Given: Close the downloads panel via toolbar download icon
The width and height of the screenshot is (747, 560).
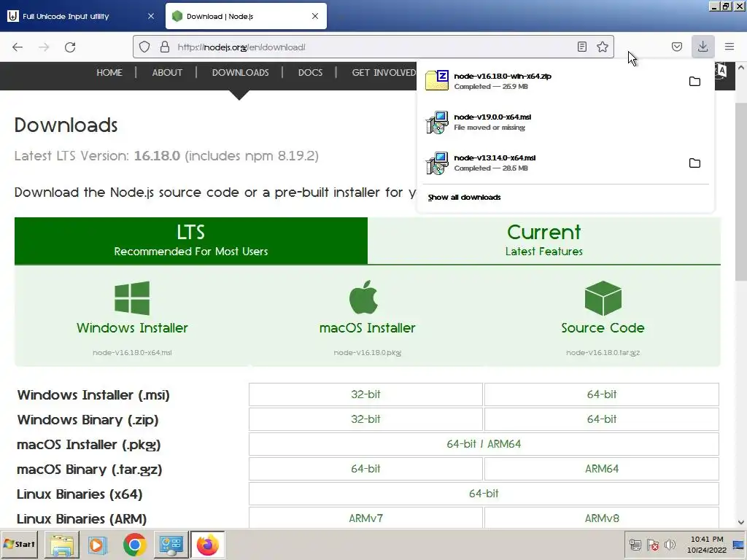Looking at the screenshot, I should [703, 47].
